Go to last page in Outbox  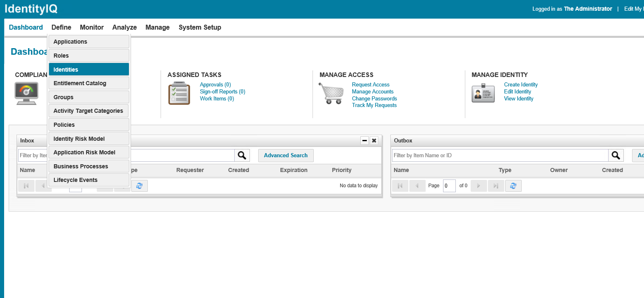tap(496, 186)
